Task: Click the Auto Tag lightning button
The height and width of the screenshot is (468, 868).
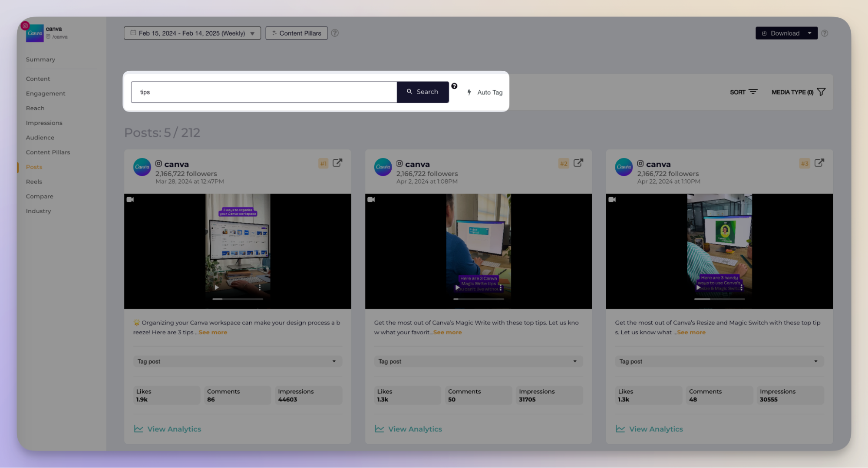Action: tap(485, 92)
